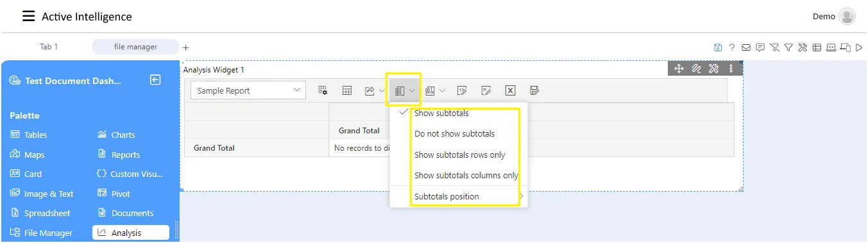Select Show subtotals columns only
868x243 pixels.
click(458, 175)
